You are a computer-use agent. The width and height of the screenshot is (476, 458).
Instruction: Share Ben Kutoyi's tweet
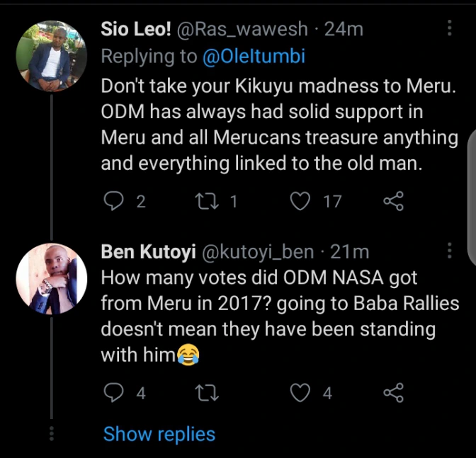coord(393,393)
